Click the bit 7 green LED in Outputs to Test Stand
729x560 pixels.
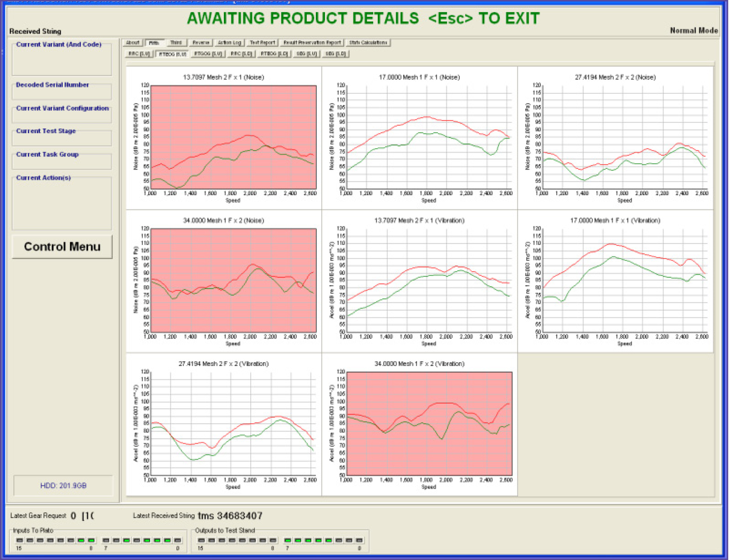click(288, 540)
